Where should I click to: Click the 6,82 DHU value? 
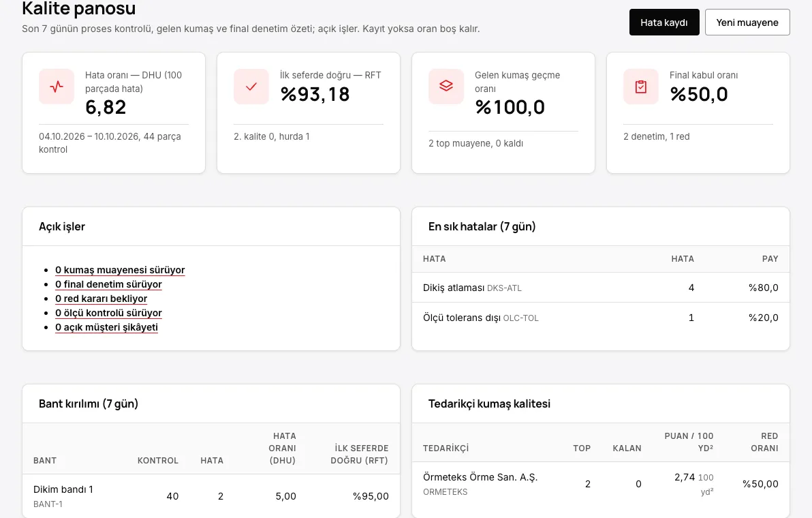point(106,107)
